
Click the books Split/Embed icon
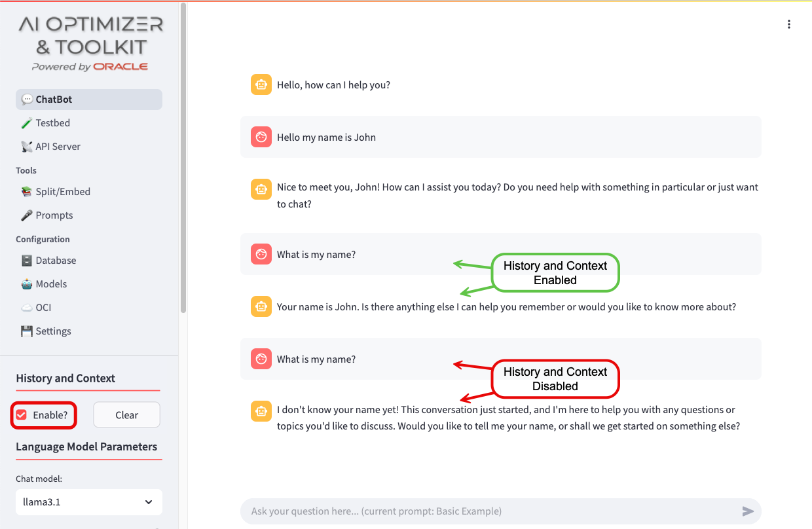[27, 192]
